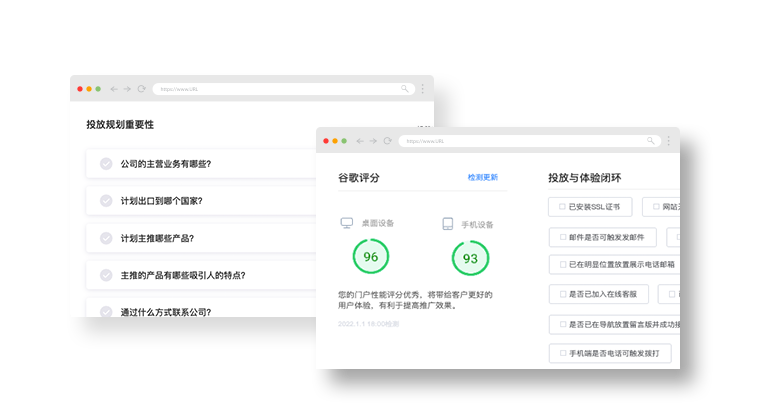Screen dimensions: 779x420
Task: Toggle check for 公司的主营业务有哪些?
Action: pos(106,164)
